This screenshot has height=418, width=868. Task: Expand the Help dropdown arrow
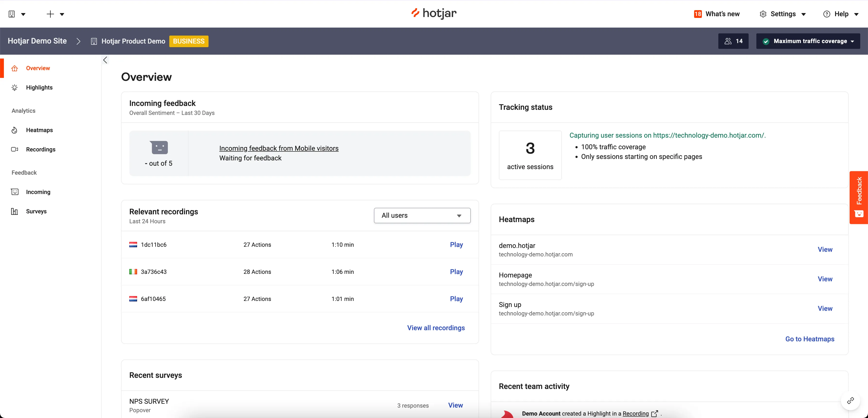(856, 15)
